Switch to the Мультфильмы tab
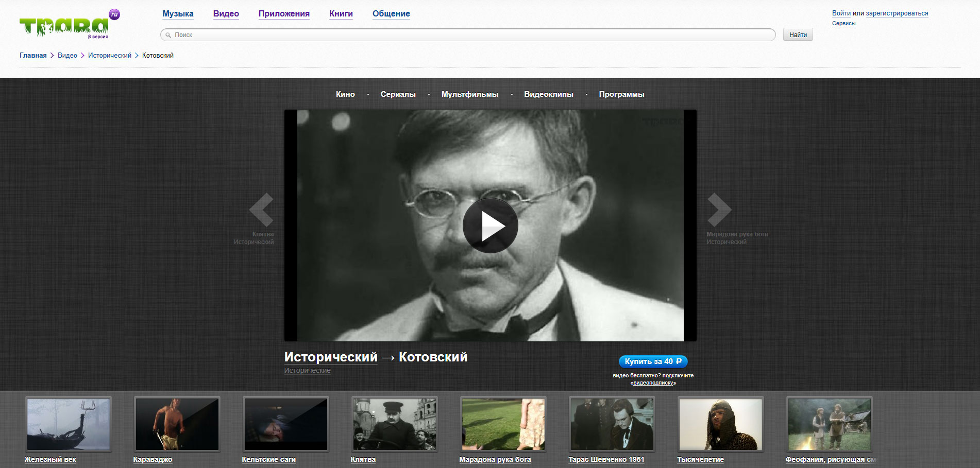Screen dimensions: 980x468 tap(469, 94)
